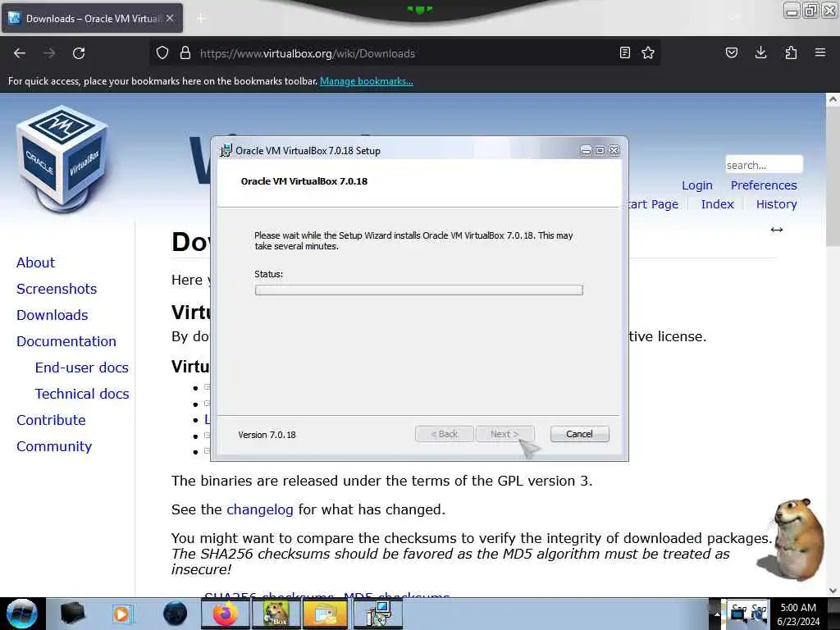
Task: Toggle reader view icon in address bar
Action: (624, 53)
